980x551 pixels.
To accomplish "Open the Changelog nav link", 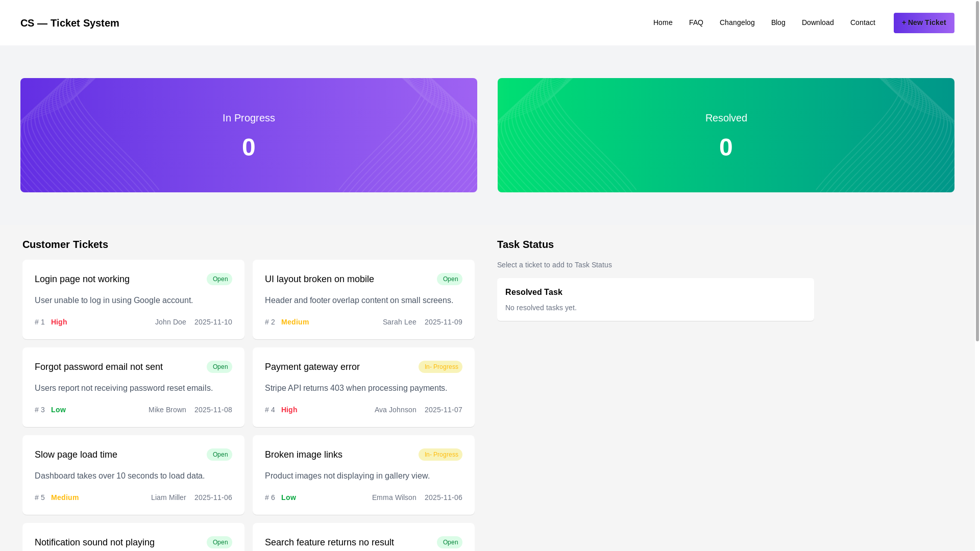I will [x=737, y=22].
